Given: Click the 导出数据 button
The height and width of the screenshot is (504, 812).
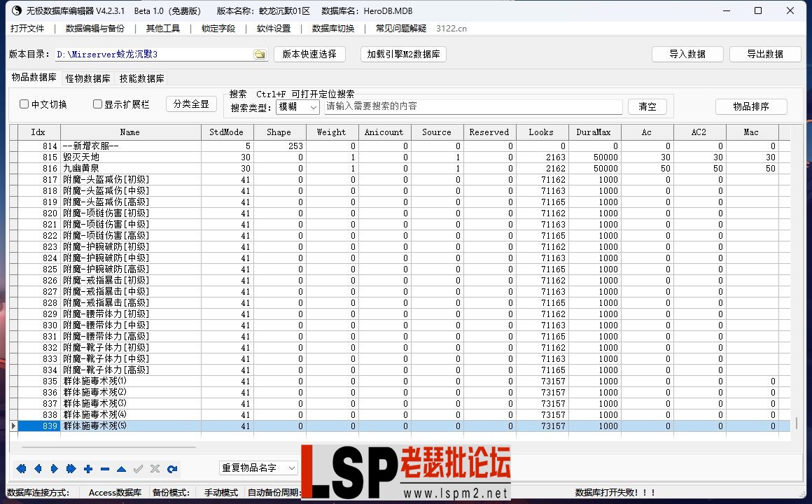Looking at the screenshot, I should pyautogui.click(x=765, y=53).
